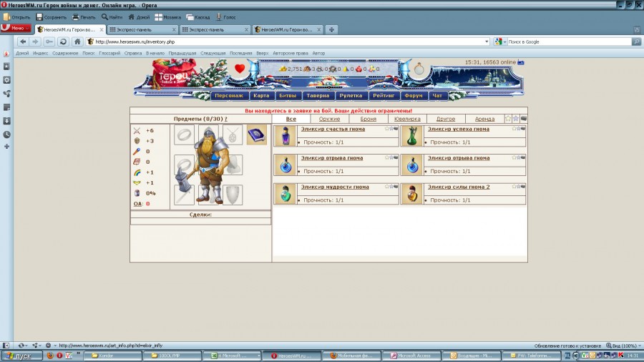Open the red Opera Меню dropdown
The width and height of the screenshot is (644, 362).
point(14,29)
